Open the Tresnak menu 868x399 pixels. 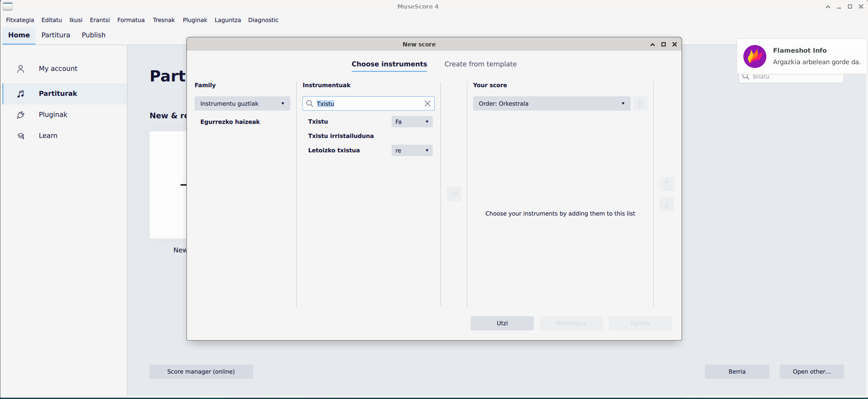pos(164,20)
